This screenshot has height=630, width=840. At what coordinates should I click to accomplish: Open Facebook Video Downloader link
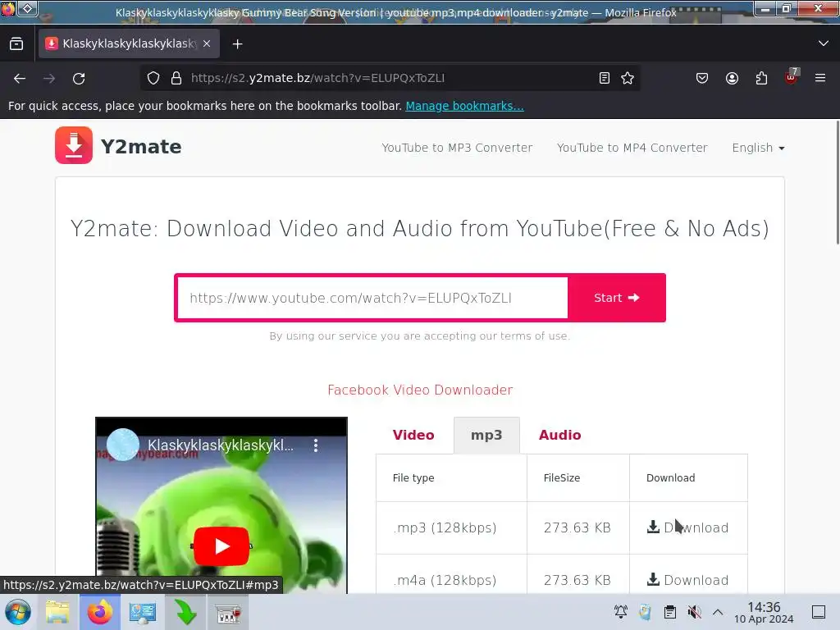[x=420, y=390]
